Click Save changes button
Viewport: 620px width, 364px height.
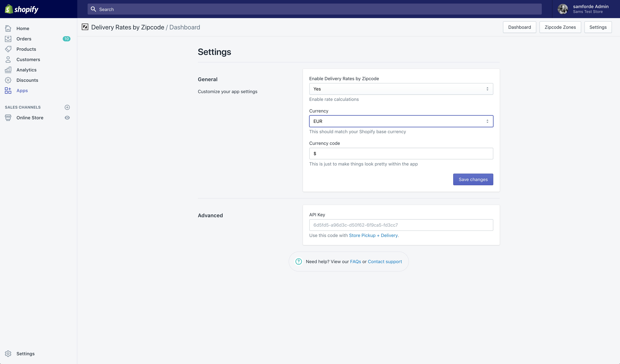[473, 179]
